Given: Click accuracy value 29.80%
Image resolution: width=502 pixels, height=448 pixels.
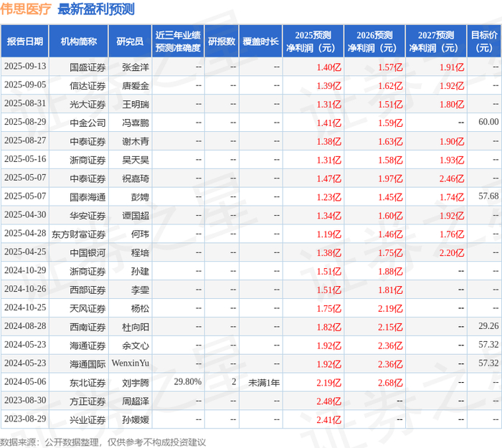Looking at the screenshot, I should pos(188,382).
